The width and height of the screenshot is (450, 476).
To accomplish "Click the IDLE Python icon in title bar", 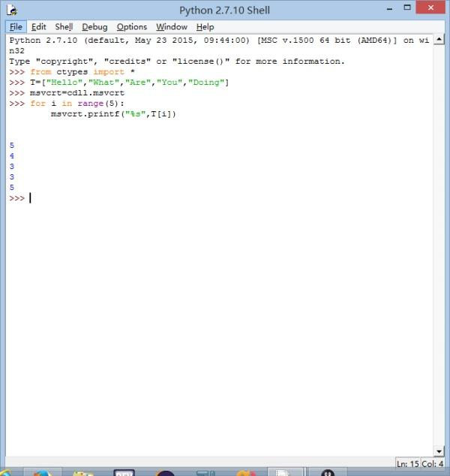I will [x=12, y=10].
